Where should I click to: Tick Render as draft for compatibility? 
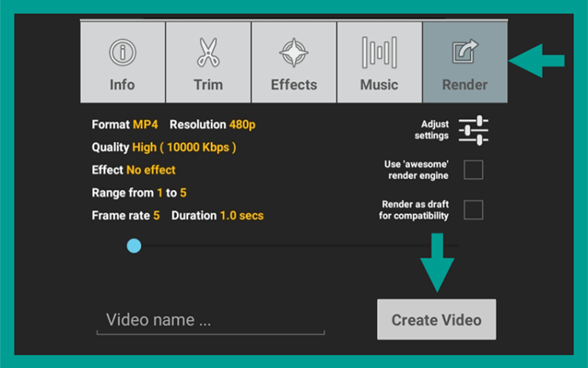tap(473, 210)
